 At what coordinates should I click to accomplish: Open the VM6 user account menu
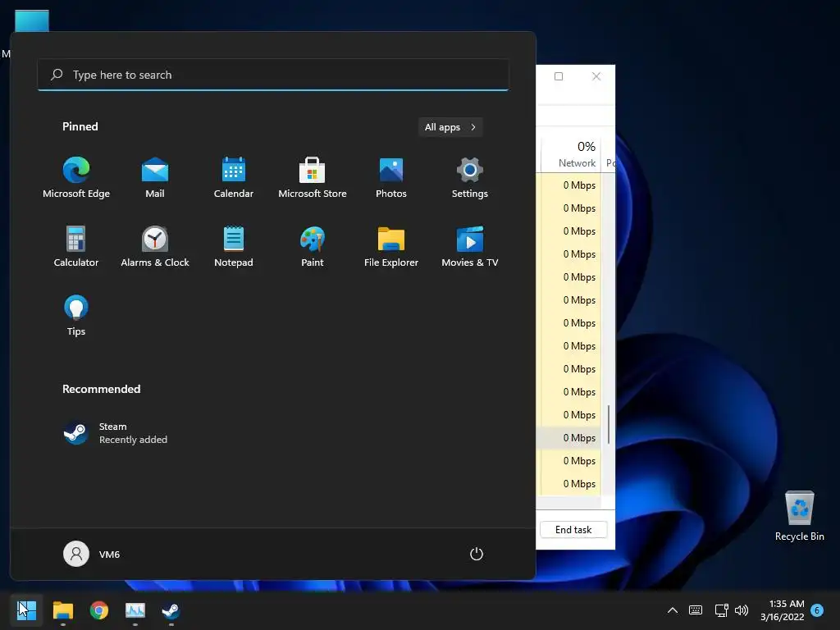point(92,554)
